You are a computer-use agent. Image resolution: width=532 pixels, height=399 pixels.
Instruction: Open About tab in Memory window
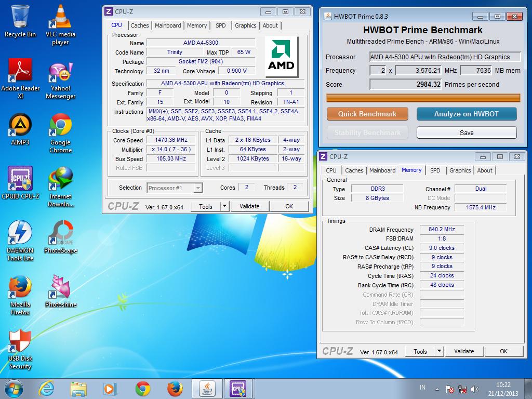(485, 170)
